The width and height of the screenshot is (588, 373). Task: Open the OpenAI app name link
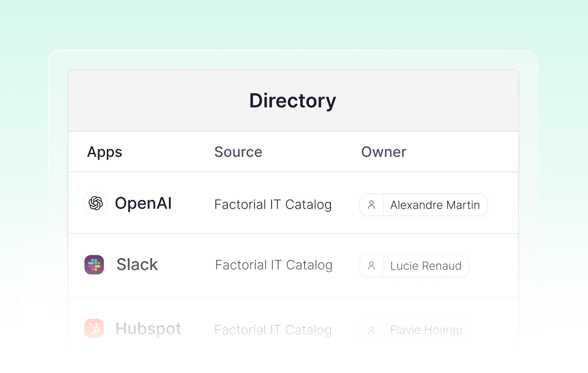pos(144,204)
